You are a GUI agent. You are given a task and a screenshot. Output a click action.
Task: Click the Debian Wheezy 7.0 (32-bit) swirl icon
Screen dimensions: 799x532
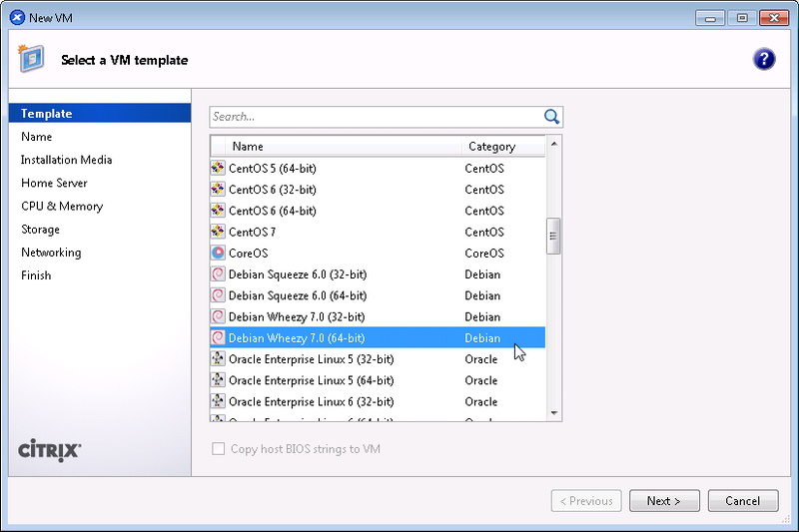coord(218,316)
